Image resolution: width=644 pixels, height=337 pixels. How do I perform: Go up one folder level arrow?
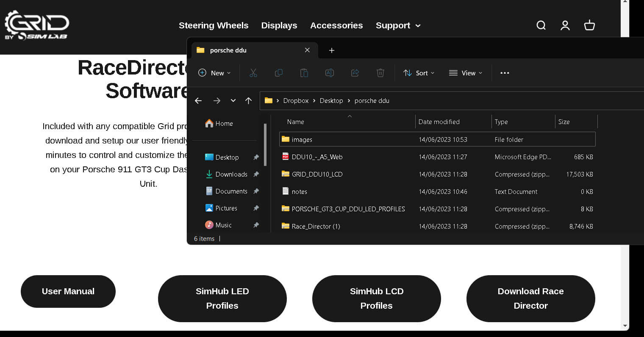248,101
